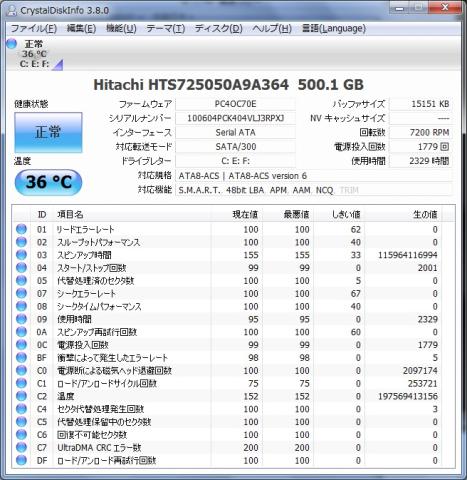Click the serial number field
The image size is (467, 480).
pyautogui.click(x=235, y=118)
